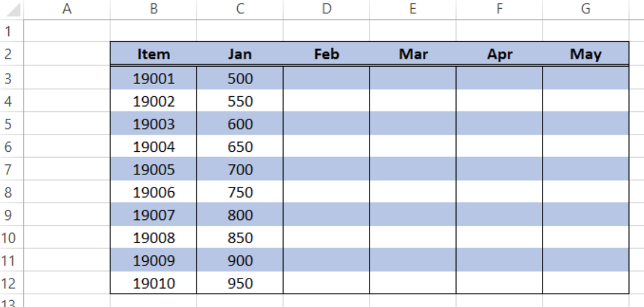Select cell containing 500
Image resolution: width=644 pixels, height=307 pixels.
240,78
